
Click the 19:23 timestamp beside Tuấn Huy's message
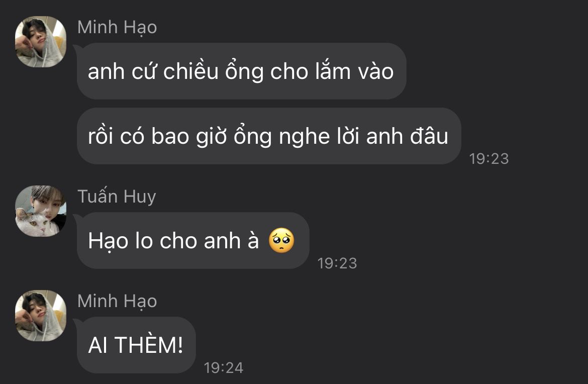tap(337, 263)
